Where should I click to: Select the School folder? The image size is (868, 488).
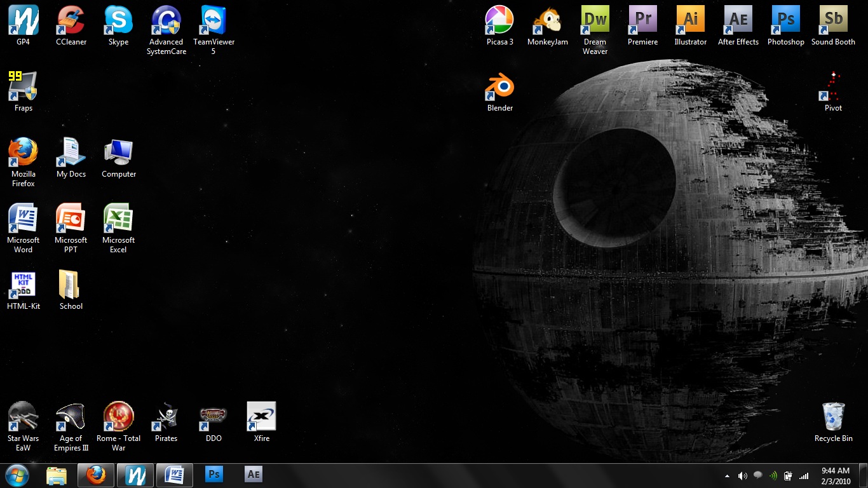(71, 290)
